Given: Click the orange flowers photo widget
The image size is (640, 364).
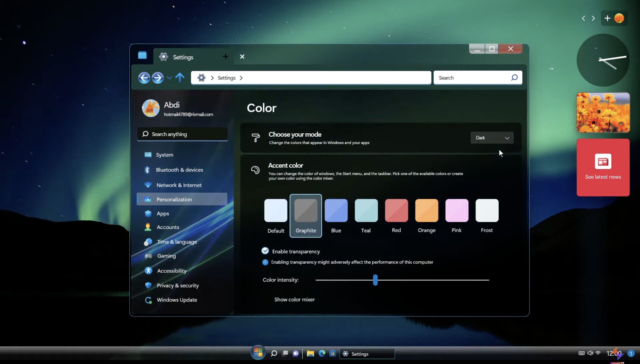Looking at the screenshot, I should [603, 112].
